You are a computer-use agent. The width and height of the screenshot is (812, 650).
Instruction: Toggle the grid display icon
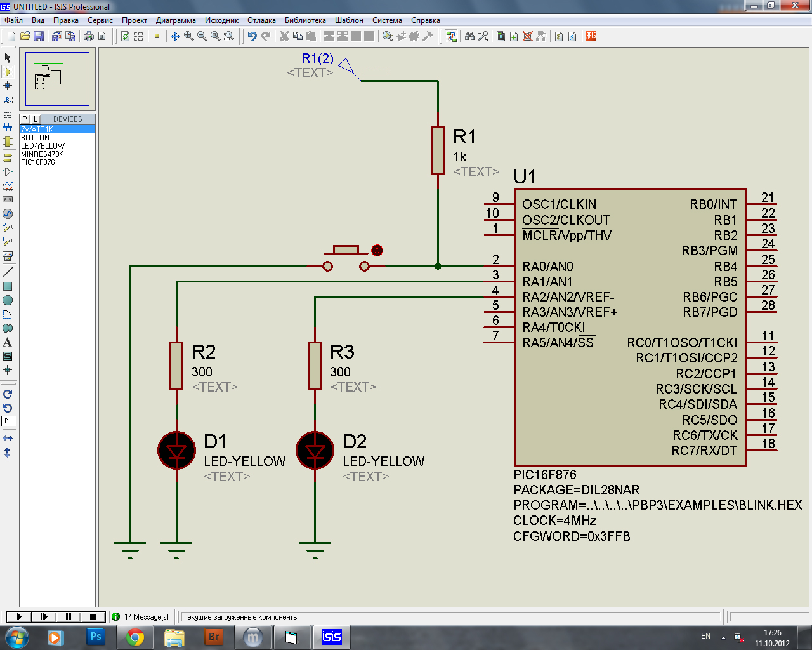click(139, 36)
